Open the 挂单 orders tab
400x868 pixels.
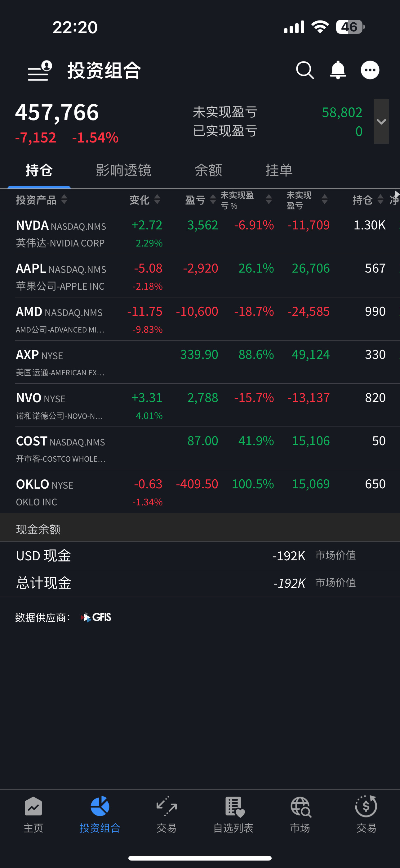(279, 170)
